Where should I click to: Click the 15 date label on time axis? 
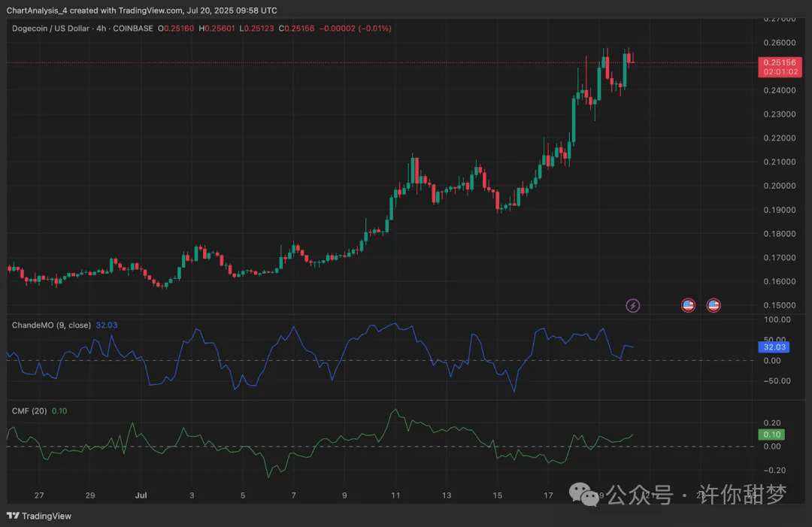[497, 495]
